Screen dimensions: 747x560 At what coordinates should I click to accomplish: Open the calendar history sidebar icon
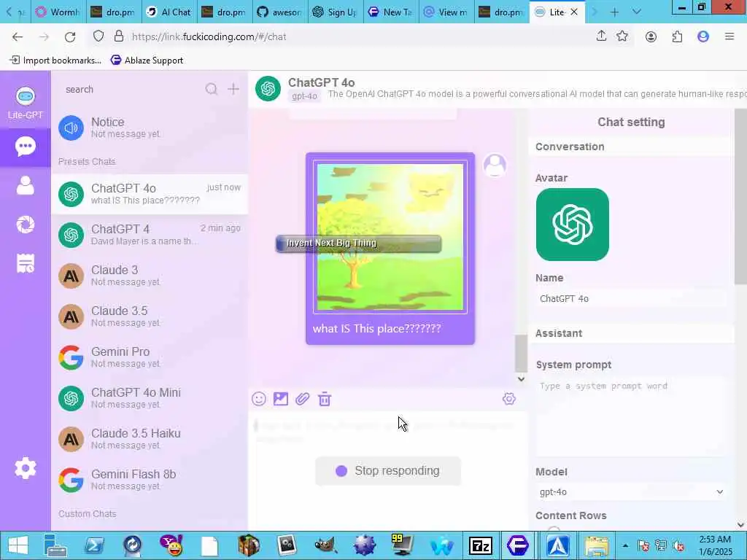click(26, 263)
